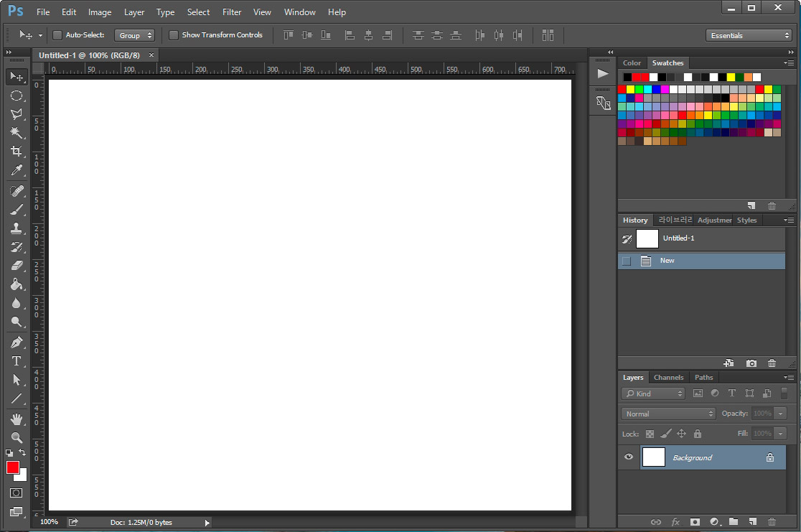The image size is (801, 532).
Task: Select the Pen tool
Action: click(17, 342)
